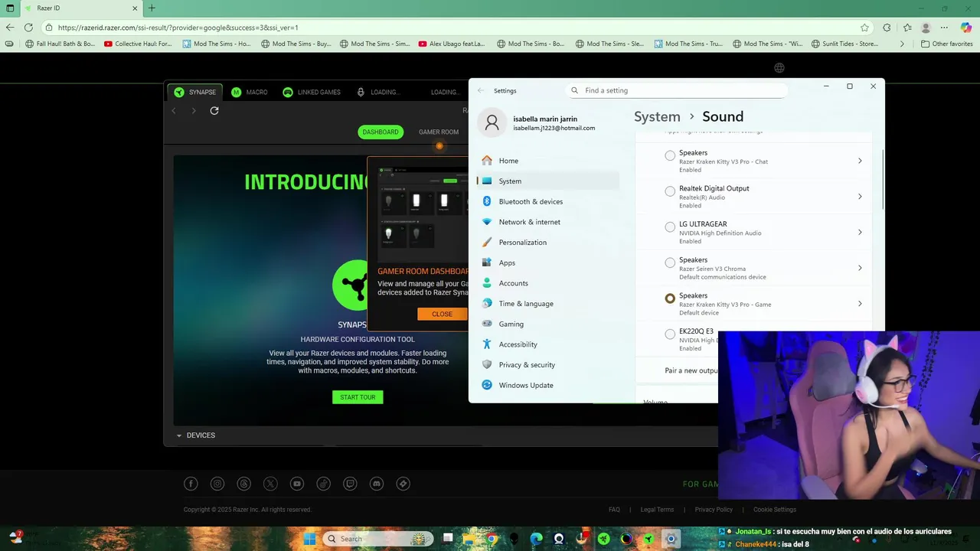Open Network & internet settings

(547, 222)
